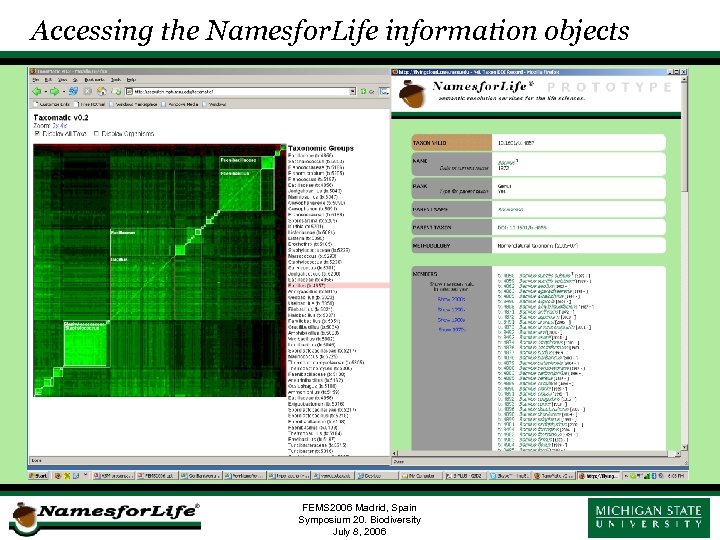Image resolution: width=720 pixels, height=540 pixels.
Task: Click the Show 1990s link under Members
Action: click(451, 309)
